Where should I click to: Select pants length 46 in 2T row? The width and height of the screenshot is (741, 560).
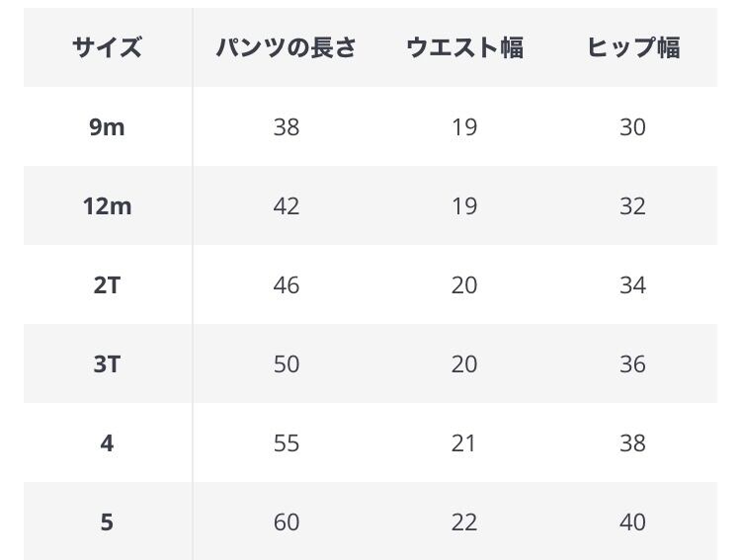tap(287, 285)
